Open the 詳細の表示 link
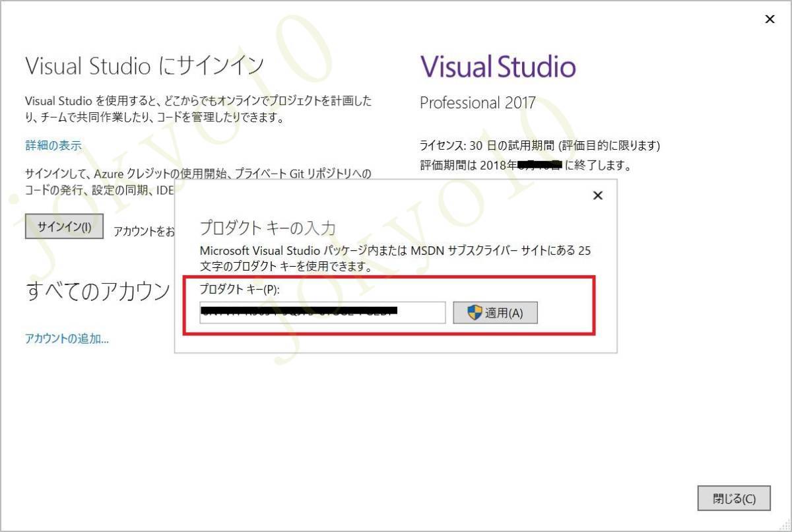The width and height of the screenshot is (792, 532). pos(53,145)
